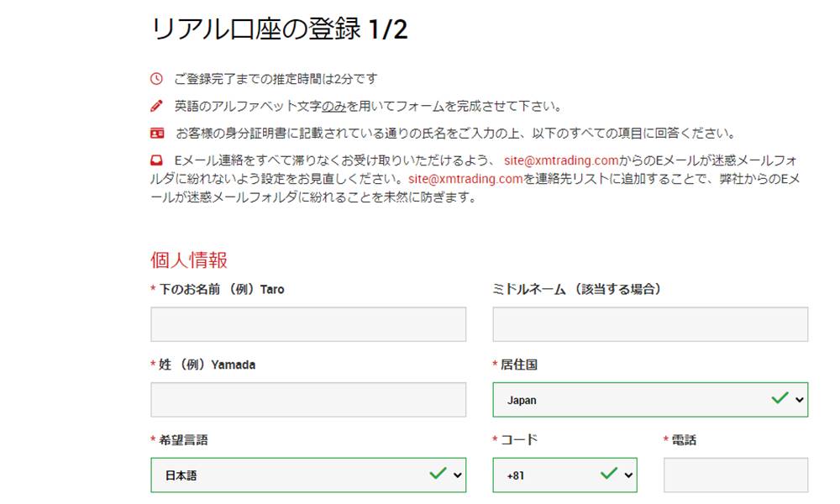Viewport: 840px width, 504px height.
Task: Click the clock icon beside the estimated time note
Action: click(155, 77)
